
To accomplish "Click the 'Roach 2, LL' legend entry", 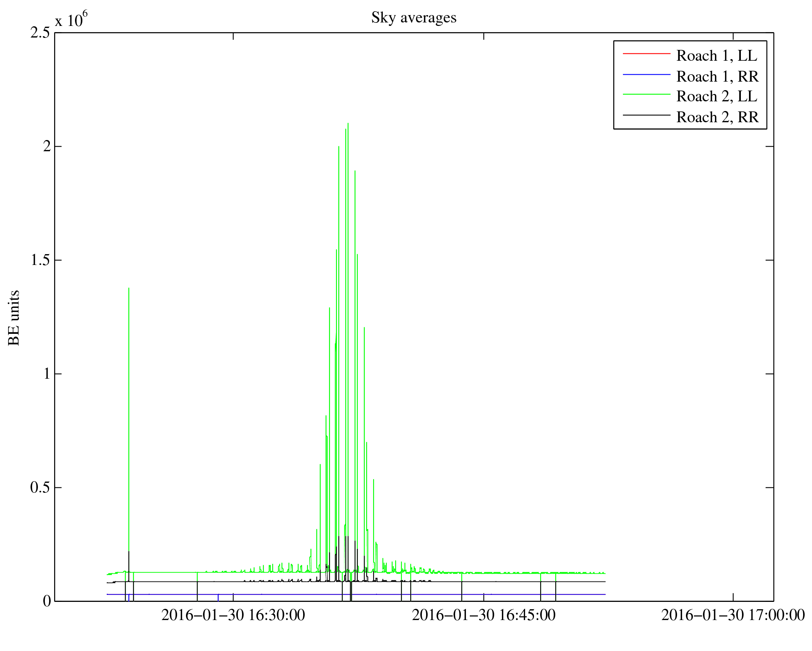I will point(716,96).
